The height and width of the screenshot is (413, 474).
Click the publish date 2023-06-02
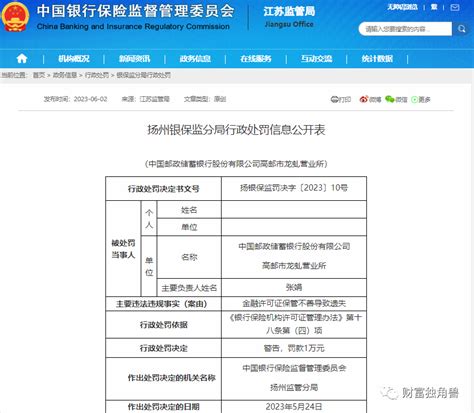tap(90, 99)
